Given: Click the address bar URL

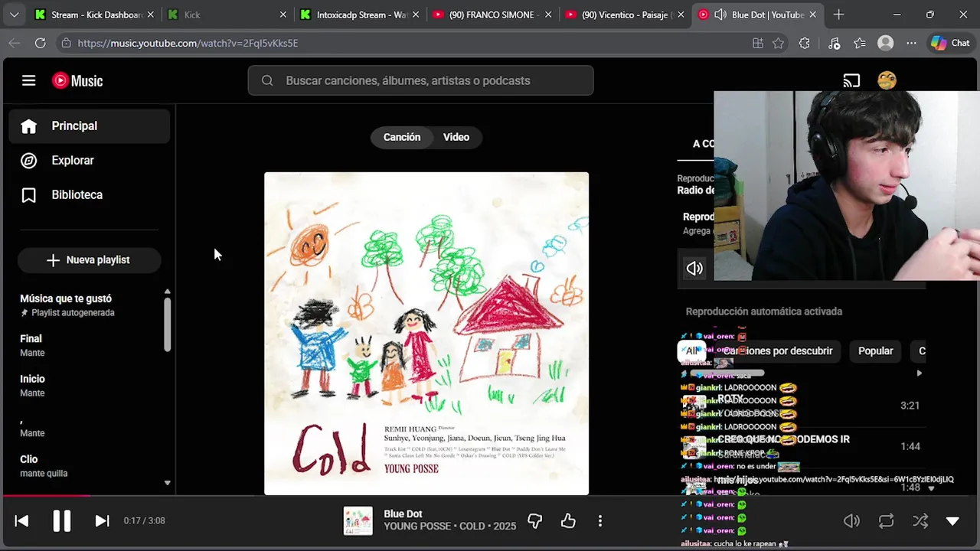Looking at the screenshot, I should 188,44.
